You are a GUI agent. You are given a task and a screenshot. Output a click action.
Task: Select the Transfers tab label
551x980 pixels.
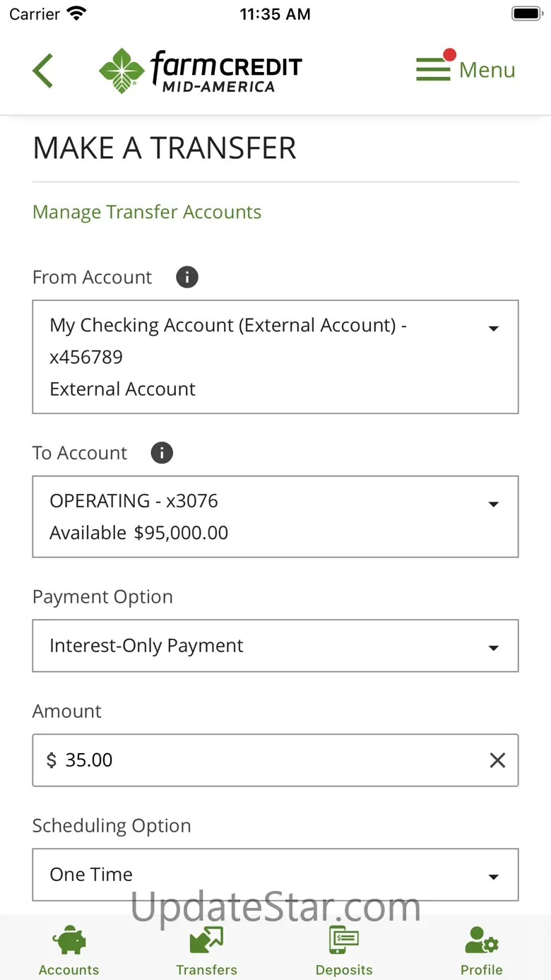click(206, 969)
